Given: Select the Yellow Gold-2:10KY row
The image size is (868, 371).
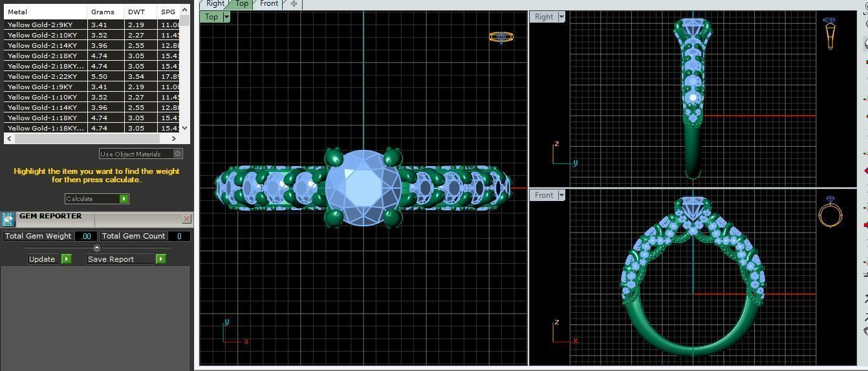Looking at the screenshot, I should pos(92,35).
